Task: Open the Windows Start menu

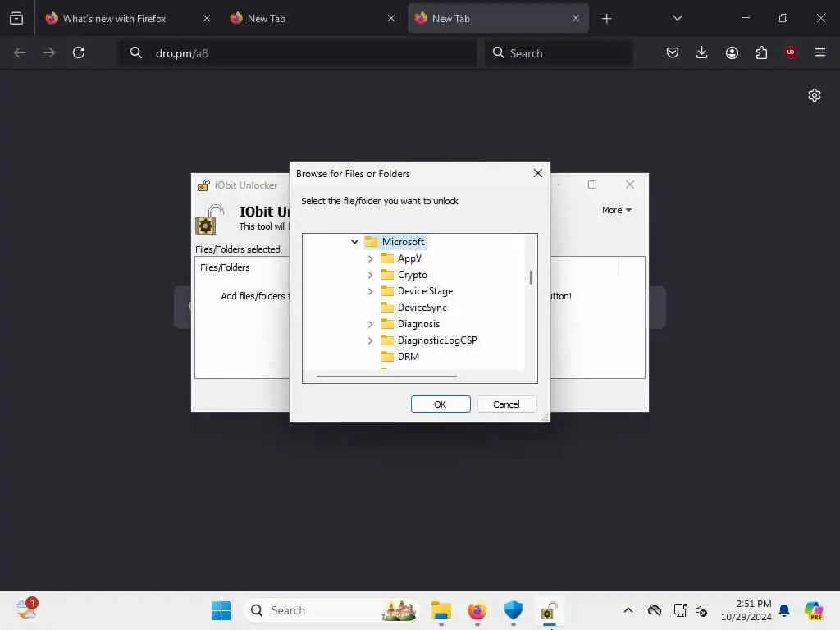Action: tap(221, 610)
